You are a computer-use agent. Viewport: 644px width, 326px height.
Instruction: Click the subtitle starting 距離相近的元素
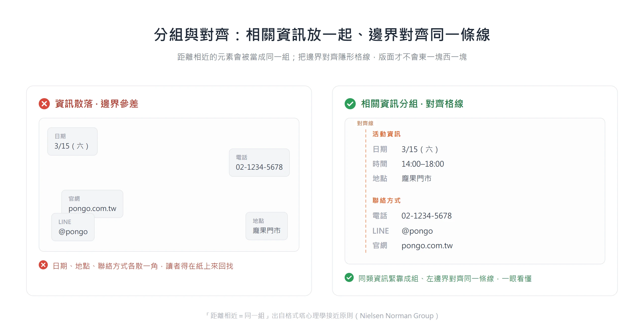[x=322, y=57]
